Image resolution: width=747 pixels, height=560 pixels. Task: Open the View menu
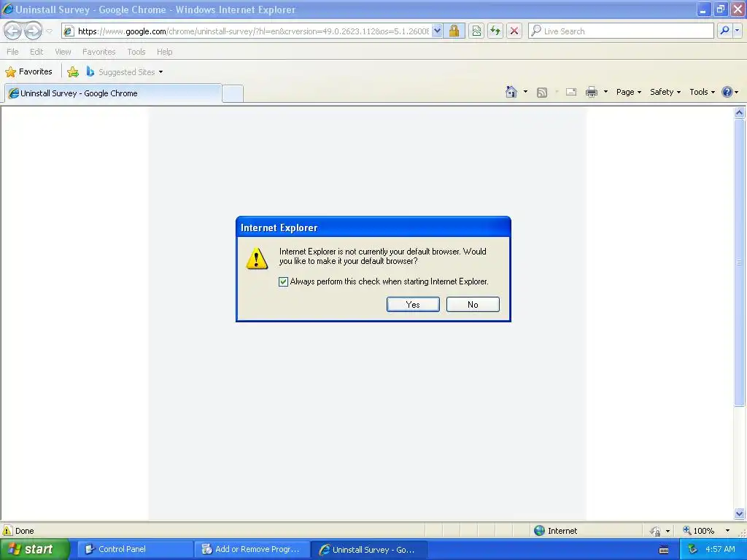[63, 52]
